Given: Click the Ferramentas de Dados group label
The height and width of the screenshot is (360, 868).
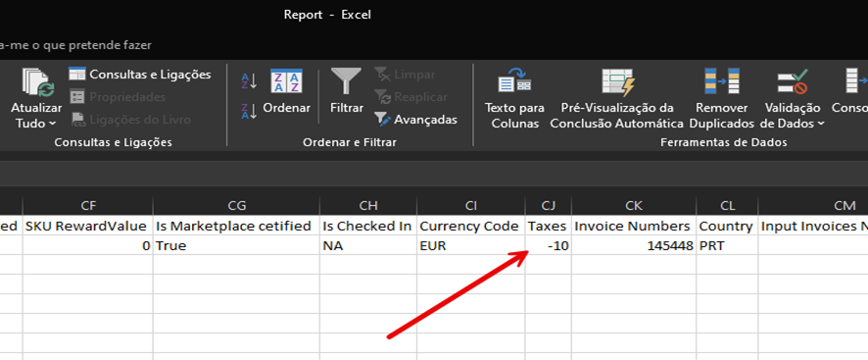Looking at the screenshot, I should point(724,142).
